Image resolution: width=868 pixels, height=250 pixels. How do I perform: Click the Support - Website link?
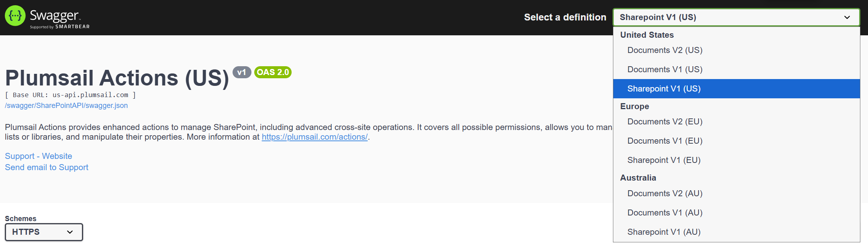pyautogui.click(x=38, y=156)
